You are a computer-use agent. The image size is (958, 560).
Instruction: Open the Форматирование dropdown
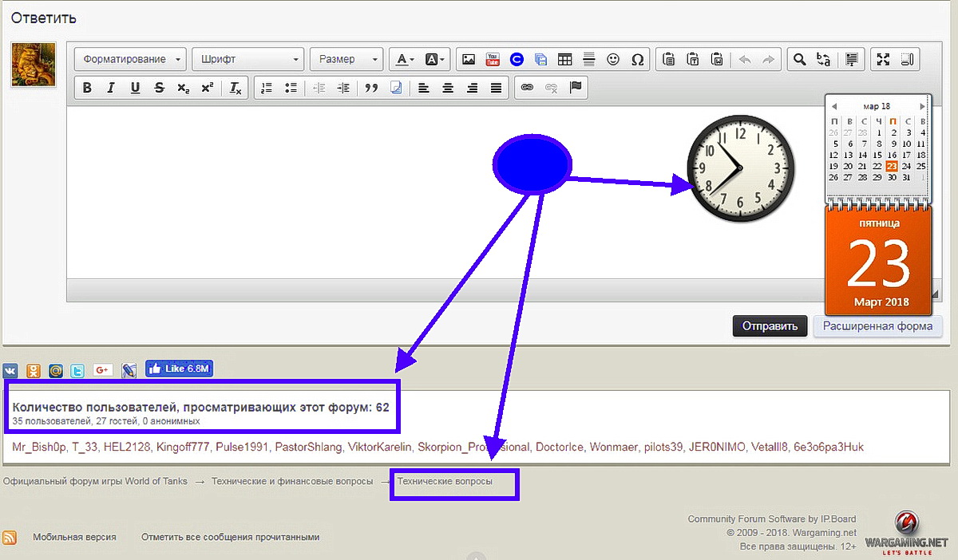130,59
